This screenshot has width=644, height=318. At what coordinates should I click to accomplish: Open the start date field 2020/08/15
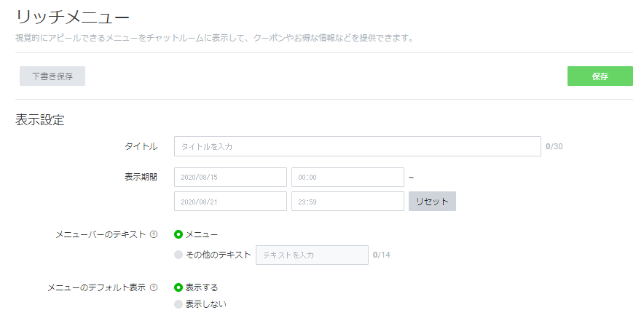tap(230, 177)
